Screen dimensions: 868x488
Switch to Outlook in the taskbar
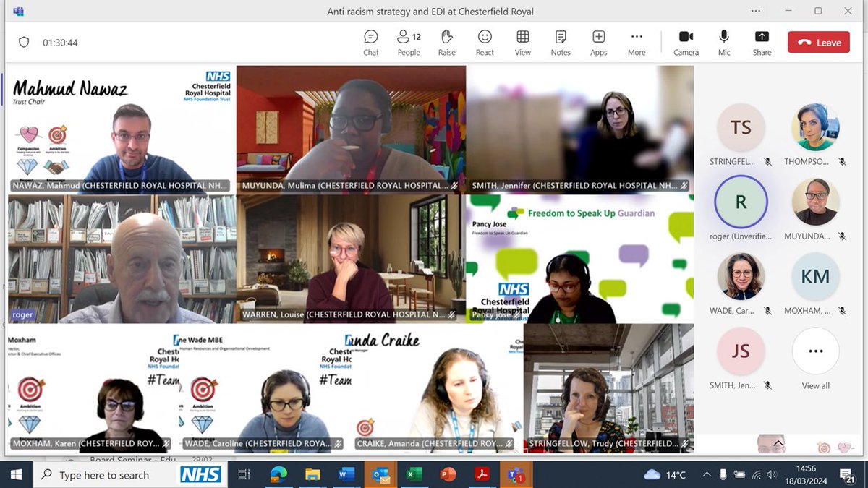pyautogui.click(x=380, y=475)
